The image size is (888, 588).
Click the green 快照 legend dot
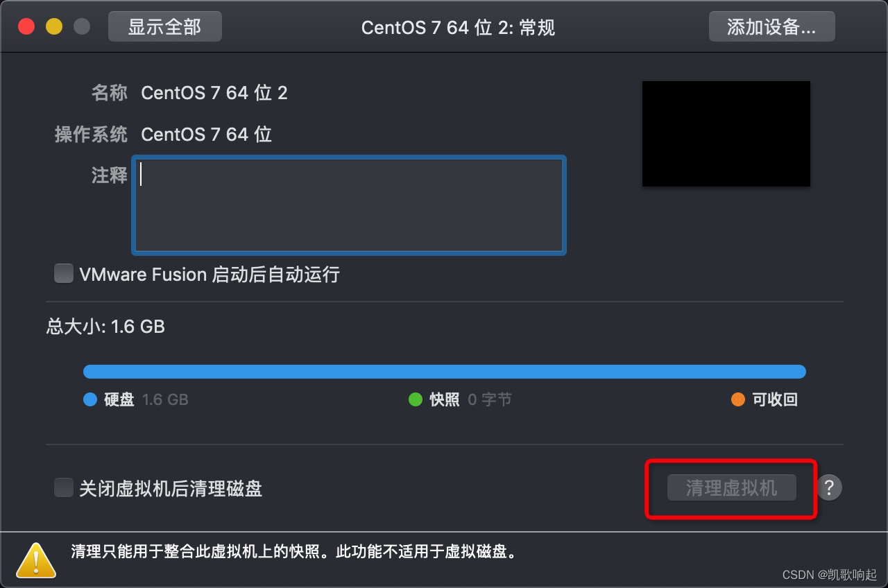click(415, 399)
